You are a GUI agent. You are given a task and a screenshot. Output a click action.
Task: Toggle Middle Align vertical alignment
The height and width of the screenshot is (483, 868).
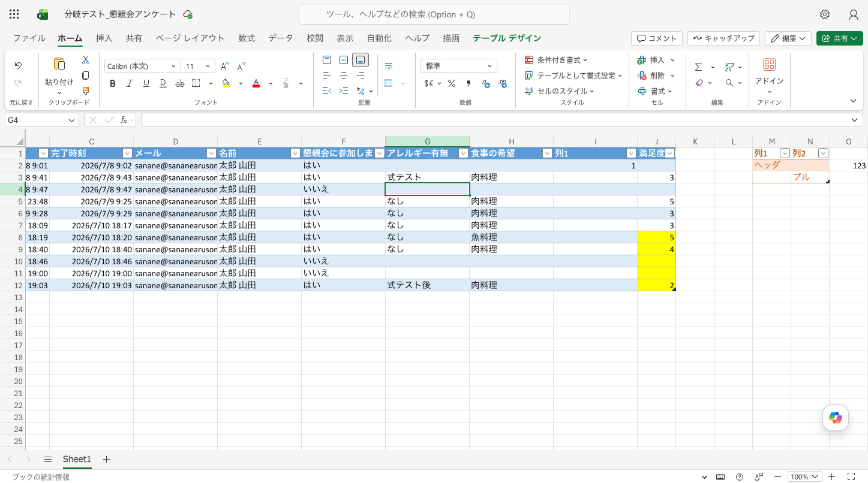pos(344,60)
